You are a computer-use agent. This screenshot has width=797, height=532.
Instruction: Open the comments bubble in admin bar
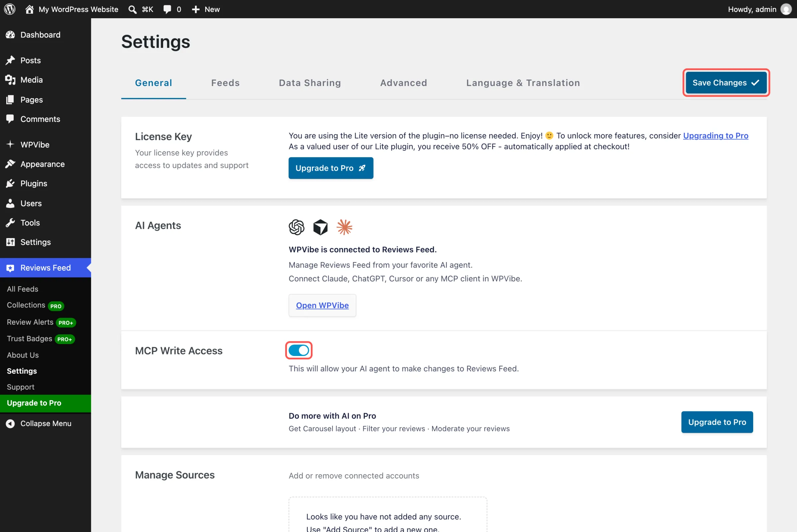click(x=172, y=9)
